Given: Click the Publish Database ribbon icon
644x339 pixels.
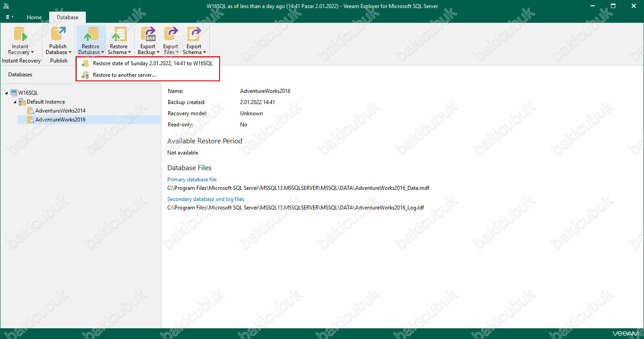Looking at the screenshot, I should tap(58, 34).
